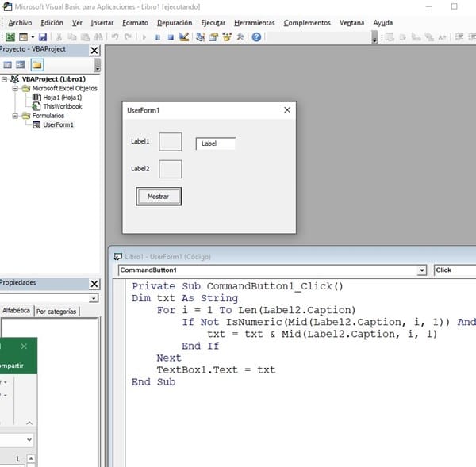Toggle Folders view in Project panel
Screen dimensions: 476x467
(x=36, y=65)
